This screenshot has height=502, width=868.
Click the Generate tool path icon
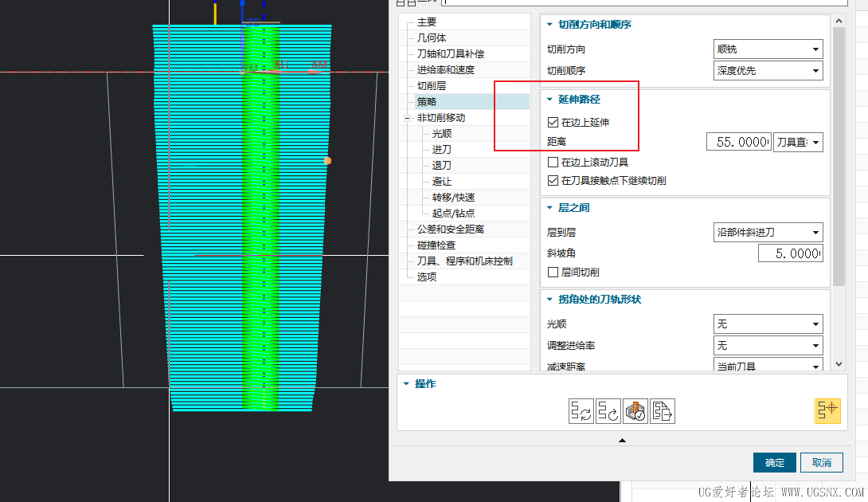[581, 411]
